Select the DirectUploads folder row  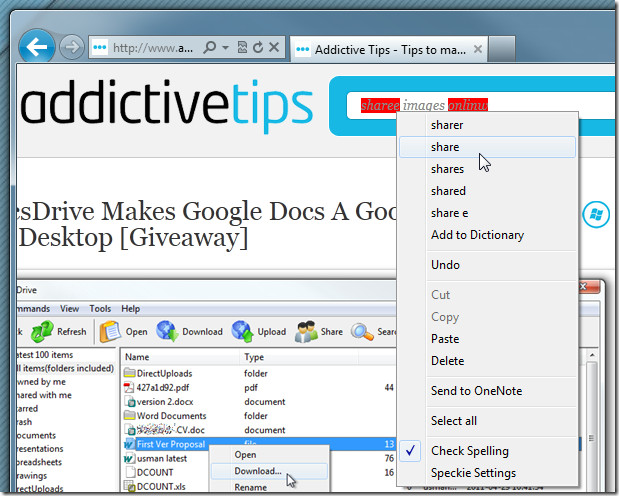259,374
